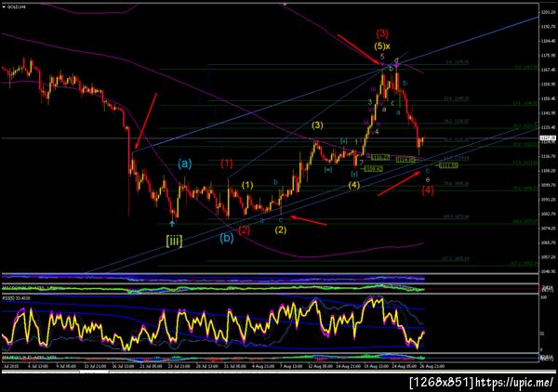This screenshot has width=558, height=392.
Task: Select the yellow (1) wave label
Action: (x=247, y=185)
